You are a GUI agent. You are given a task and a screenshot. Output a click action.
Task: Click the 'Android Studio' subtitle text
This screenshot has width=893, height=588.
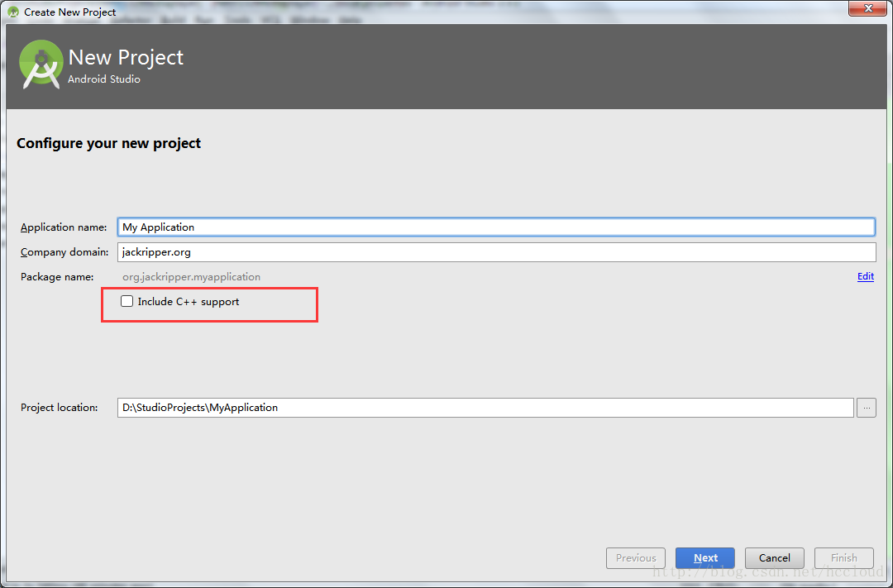click(103, 79)
